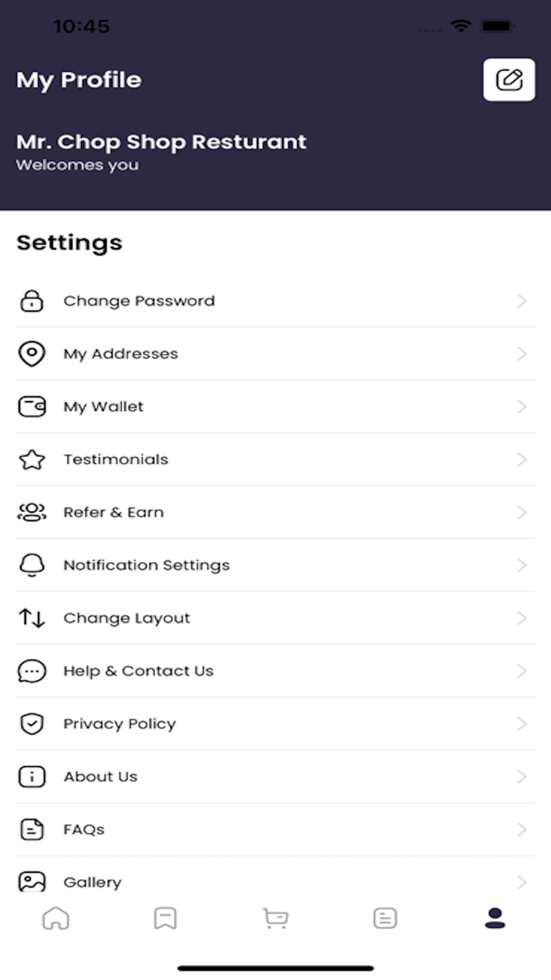
Task: Open the home tab in bottom bar
Action: click(56, 918)
